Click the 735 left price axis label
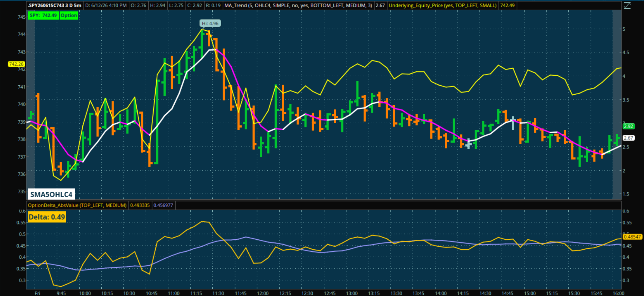 (21, 191)
